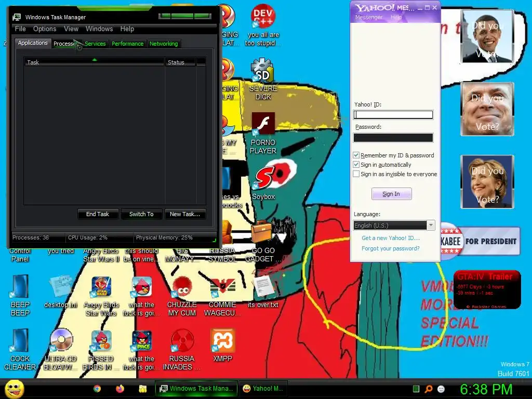The image size is (532, 399).
Task: Open the Angry Birds Star Wars icon
Action: pyautogui.click(x=101, y=287)
